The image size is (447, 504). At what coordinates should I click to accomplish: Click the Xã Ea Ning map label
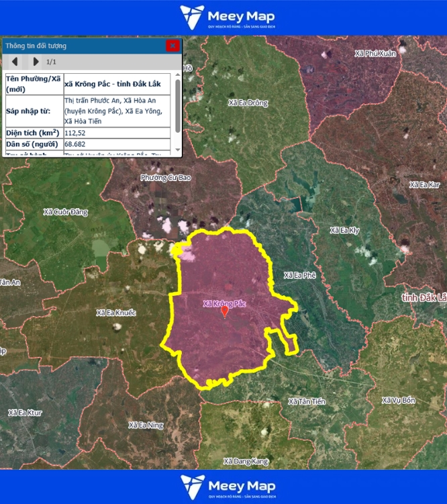pyautogui.click(x=146, y=425)
